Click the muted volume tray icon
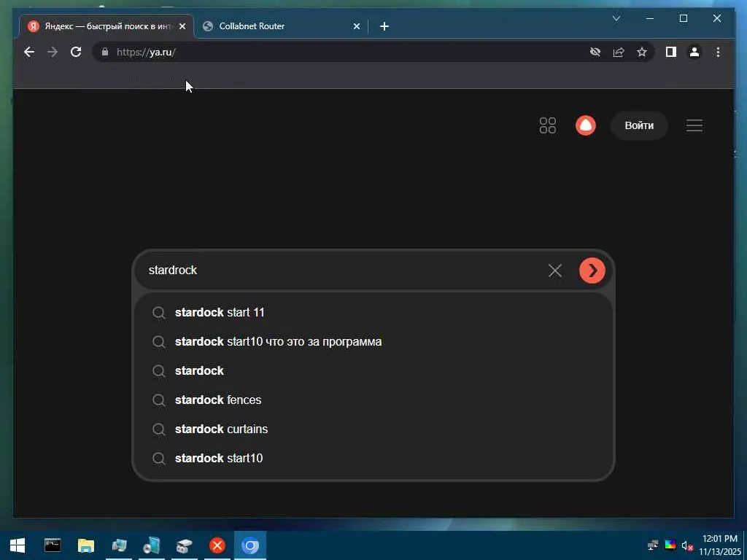The height and width of the screenshot is (560, 747). tap(686, 545)
